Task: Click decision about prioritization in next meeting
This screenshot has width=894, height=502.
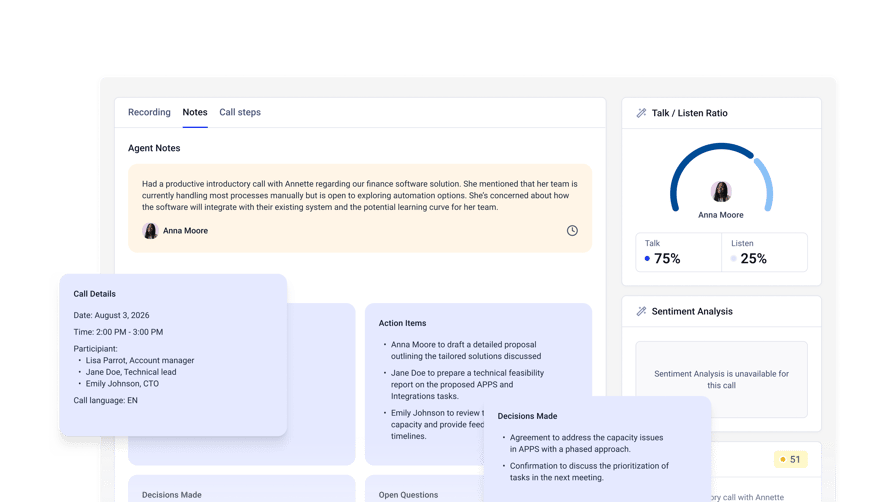Action: 589,472
